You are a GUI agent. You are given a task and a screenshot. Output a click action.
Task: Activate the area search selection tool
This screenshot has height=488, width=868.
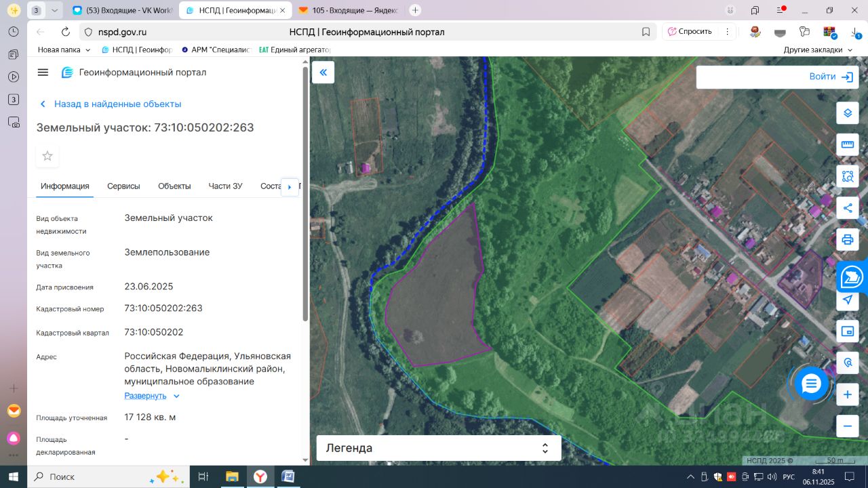pos(847,176)
